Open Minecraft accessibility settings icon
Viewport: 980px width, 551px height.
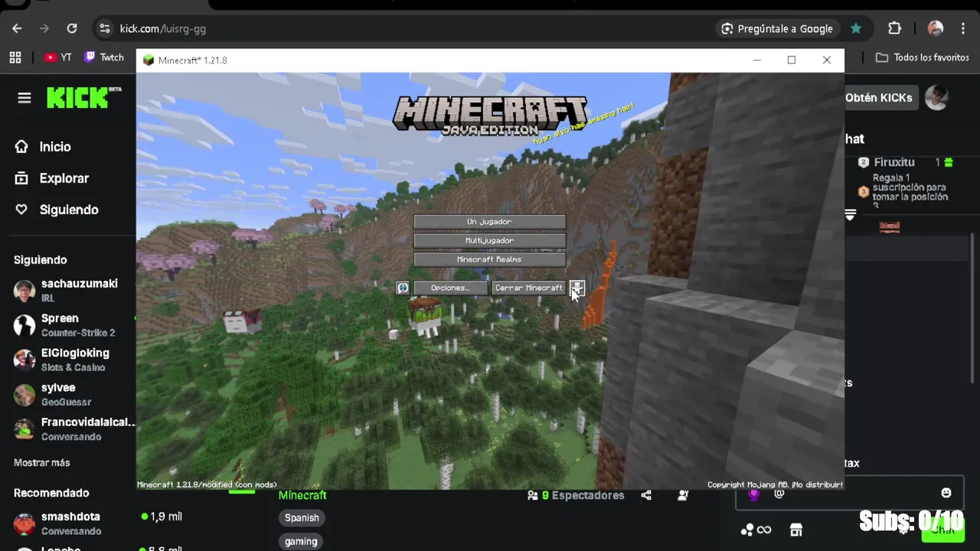click(577, 288)
